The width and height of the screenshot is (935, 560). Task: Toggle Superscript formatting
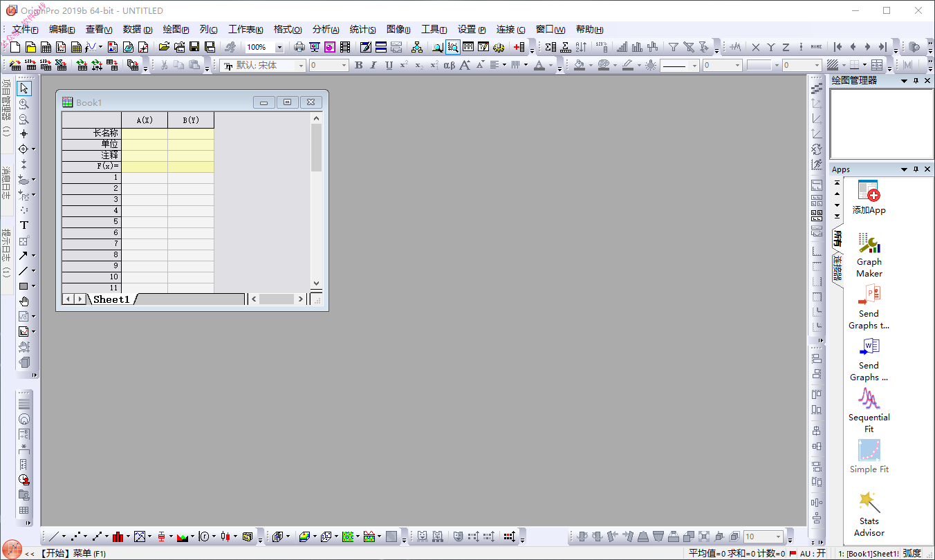404,65
